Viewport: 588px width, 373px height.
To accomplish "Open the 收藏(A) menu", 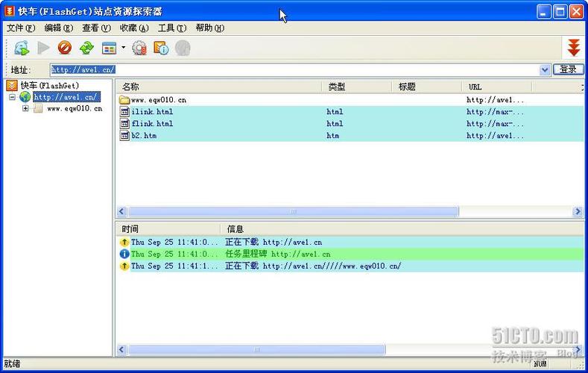I will coord(134,28).
